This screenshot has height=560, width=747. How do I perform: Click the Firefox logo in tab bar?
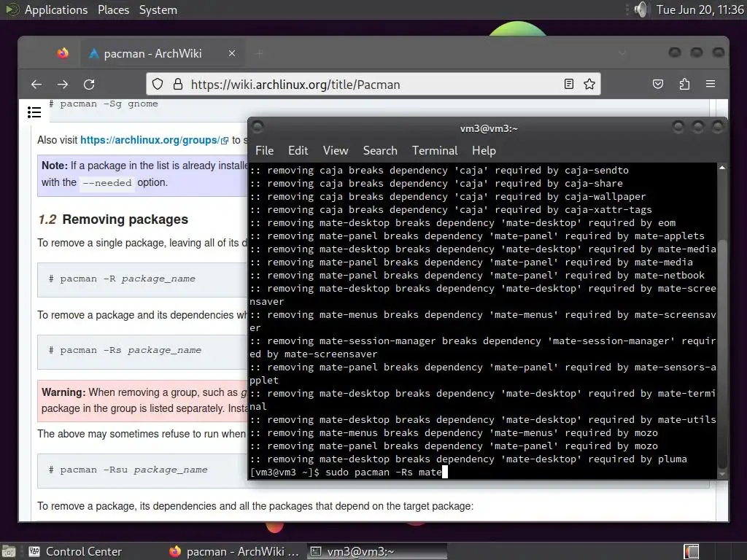point(63,53)
